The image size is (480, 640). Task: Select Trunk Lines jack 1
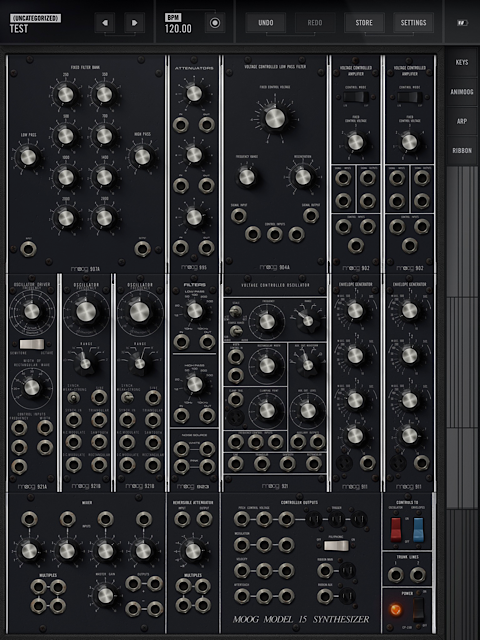(x=396, y=575)
